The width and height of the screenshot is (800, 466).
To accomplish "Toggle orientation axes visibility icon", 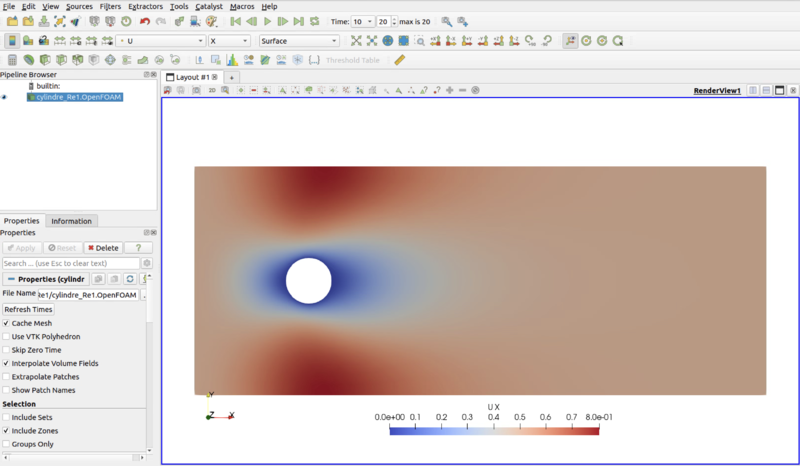I will 570,41.
